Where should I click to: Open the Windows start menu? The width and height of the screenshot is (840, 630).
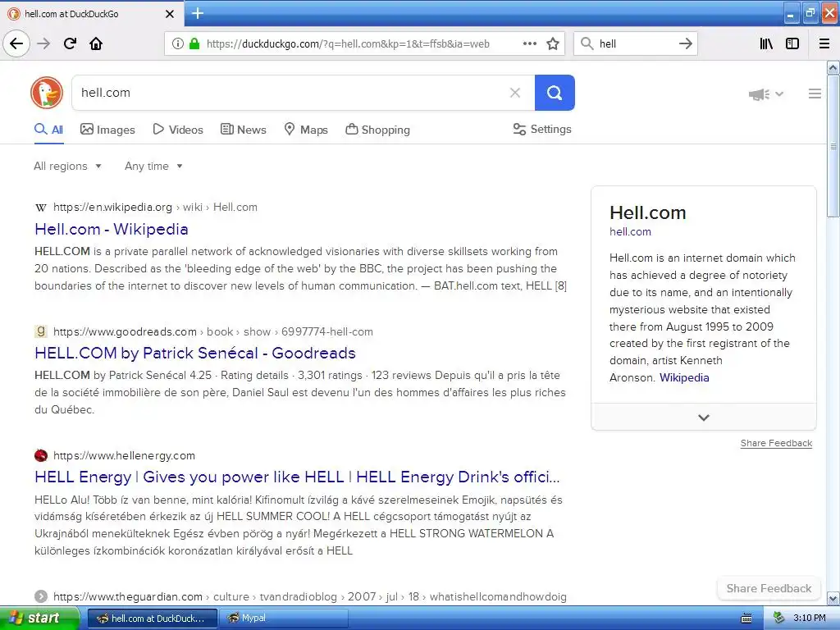pyautogui.click(x=39, y=619)
